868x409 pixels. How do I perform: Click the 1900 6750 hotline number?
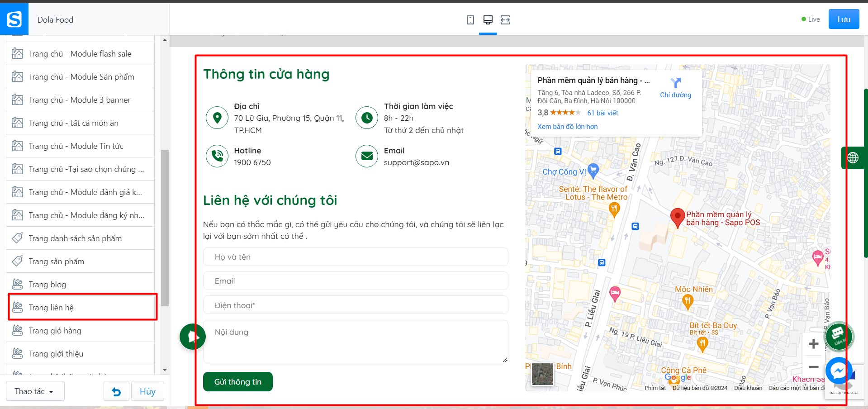click(252, 162)
